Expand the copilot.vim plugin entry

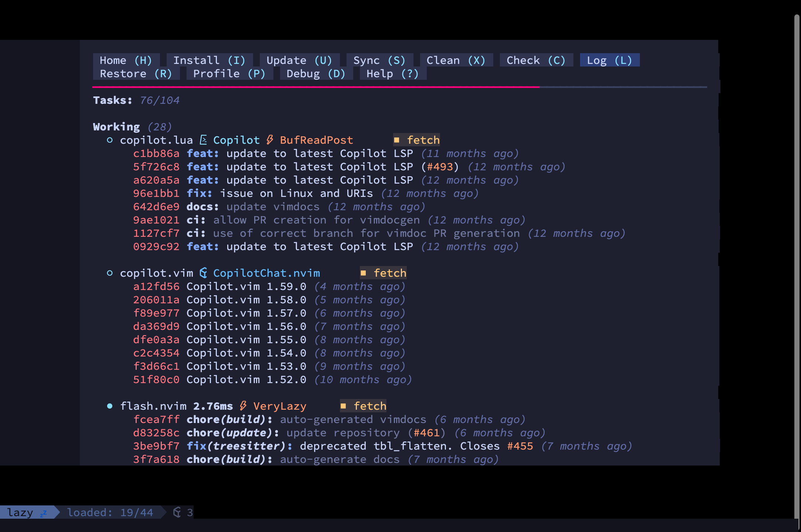coord(156,273)
